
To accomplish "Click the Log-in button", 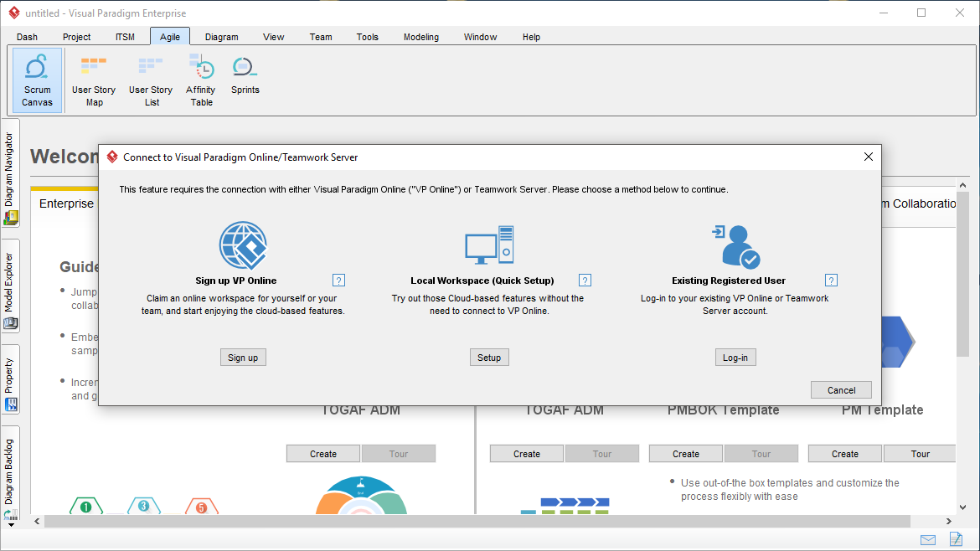I will (x=735, y=358).
